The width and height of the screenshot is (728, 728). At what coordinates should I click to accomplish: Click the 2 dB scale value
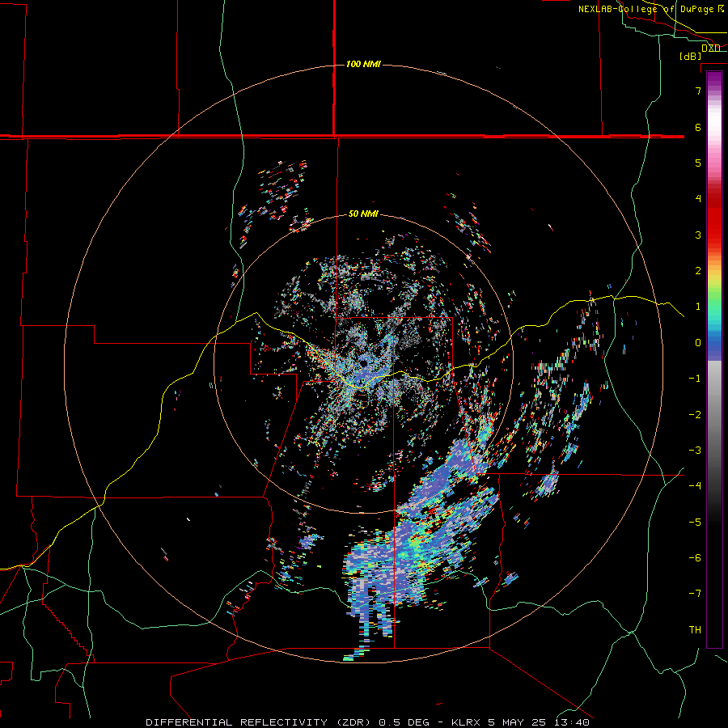pyautogui.click(x=698, y=271)
